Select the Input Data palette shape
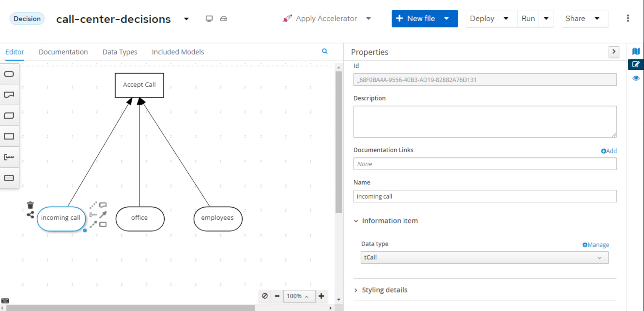This screenshot has height=311, width=644. click(9, 74)
